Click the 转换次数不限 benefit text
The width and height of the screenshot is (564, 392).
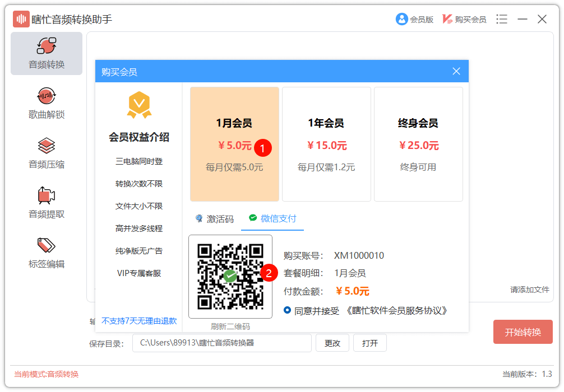point(139,184)
